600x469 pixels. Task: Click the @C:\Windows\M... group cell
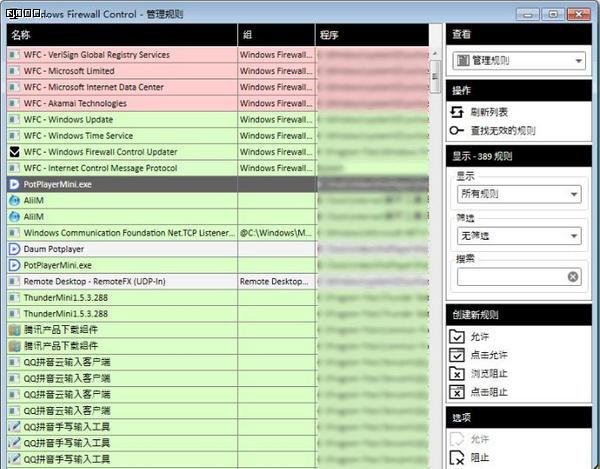[276, 233]
